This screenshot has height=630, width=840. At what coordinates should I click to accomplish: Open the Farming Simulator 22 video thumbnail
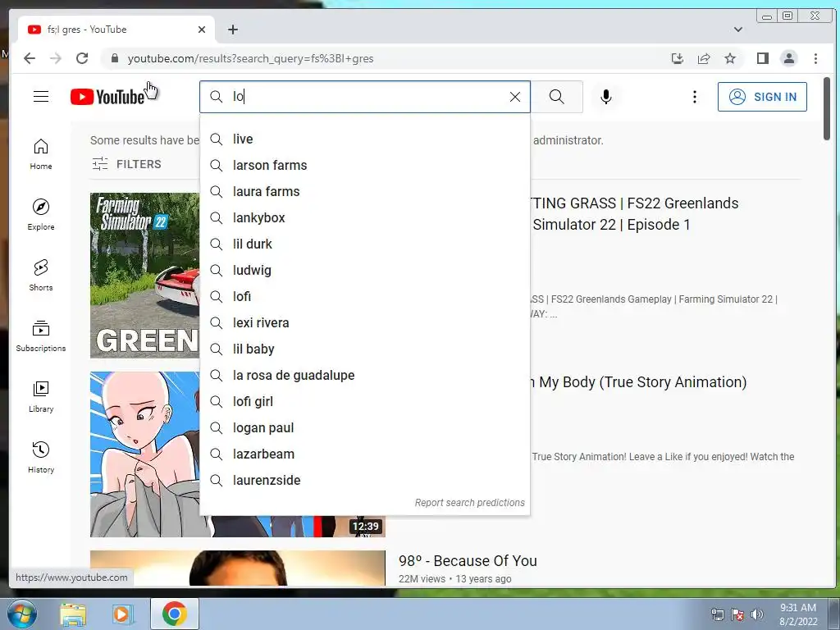pos(144,276)
